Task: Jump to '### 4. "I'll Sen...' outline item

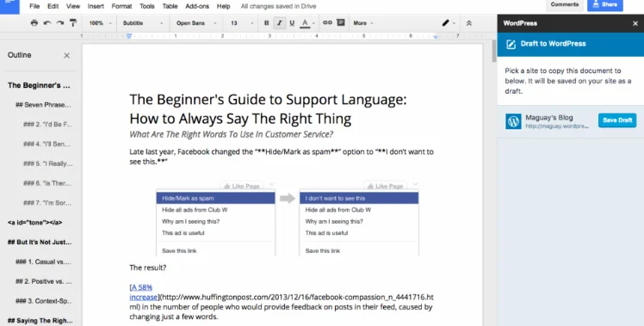Action: (47, 144)
